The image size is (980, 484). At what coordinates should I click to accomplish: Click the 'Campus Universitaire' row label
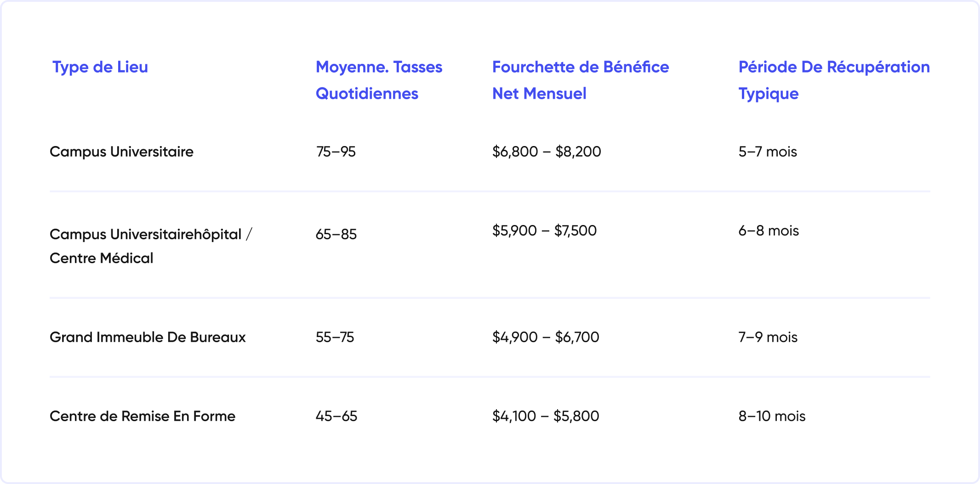(x=121, y=152)
